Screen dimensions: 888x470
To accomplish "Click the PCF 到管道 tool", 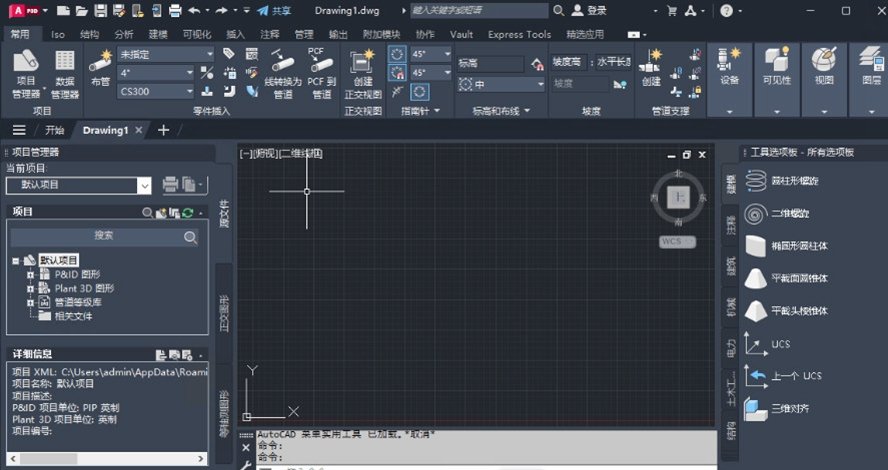I will pos(321,74).
